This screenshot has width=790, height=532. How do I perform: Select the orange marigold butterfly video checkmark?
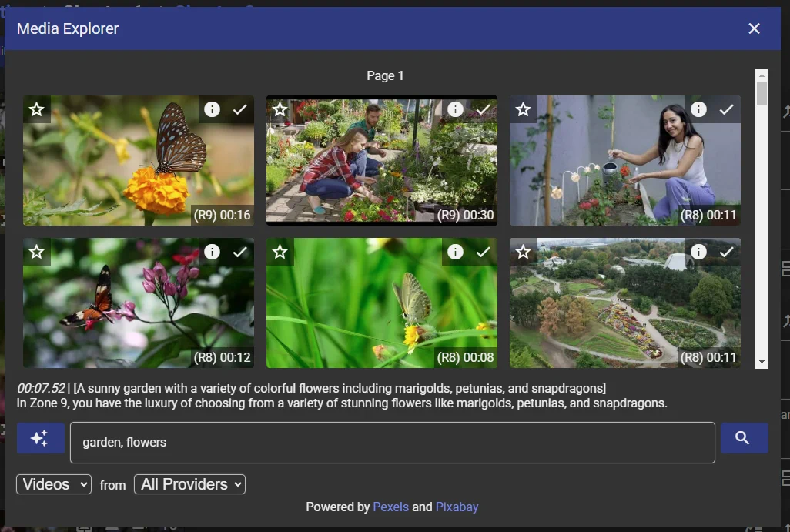[239, 109]
